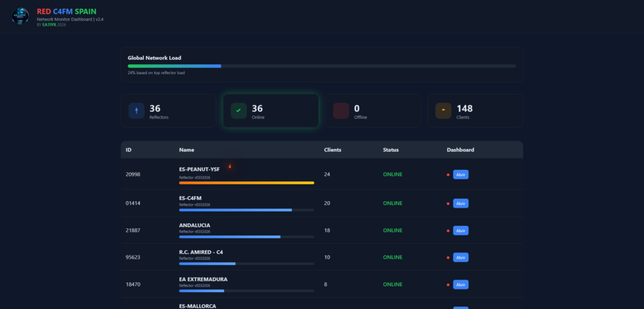Click the Name column header
The width and height of the screenshot is (644, 309).
click(x=186, y=150)
